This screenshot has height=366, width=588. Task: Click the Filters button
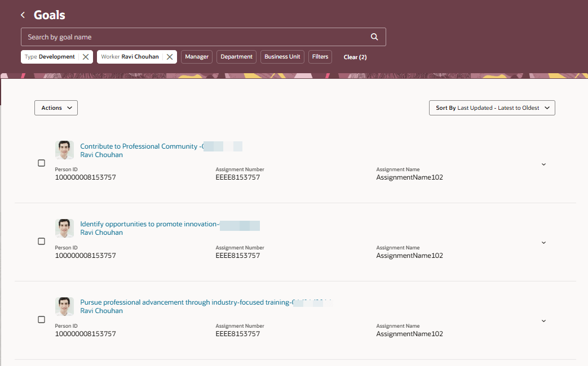click(320, 56)
